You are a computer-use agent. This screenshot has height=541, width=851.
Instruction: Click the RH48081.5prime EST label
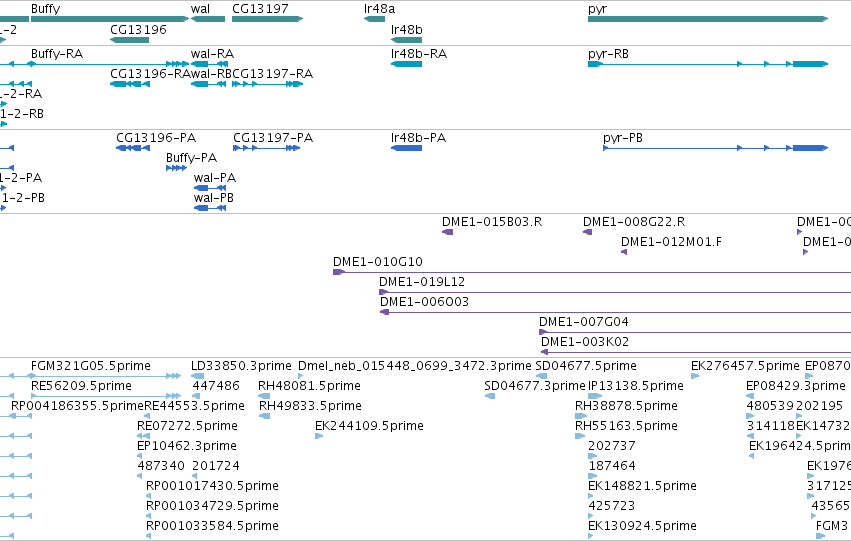point(309,386)
